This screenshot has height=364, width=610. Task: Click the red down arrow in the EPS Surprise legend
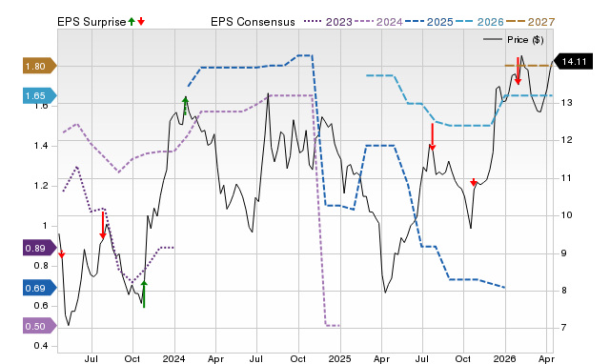click(x=141, y=21)
